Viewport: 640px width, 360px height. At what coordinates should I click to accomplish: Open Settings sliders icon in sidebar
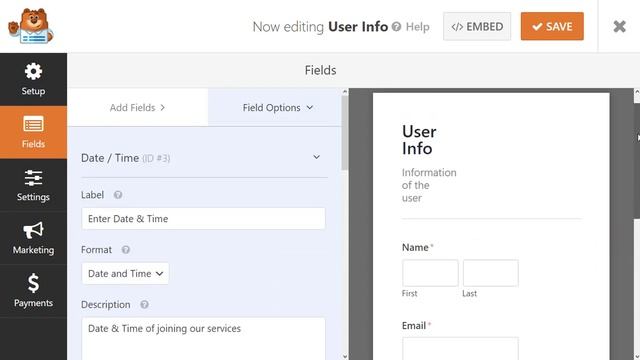33,178
